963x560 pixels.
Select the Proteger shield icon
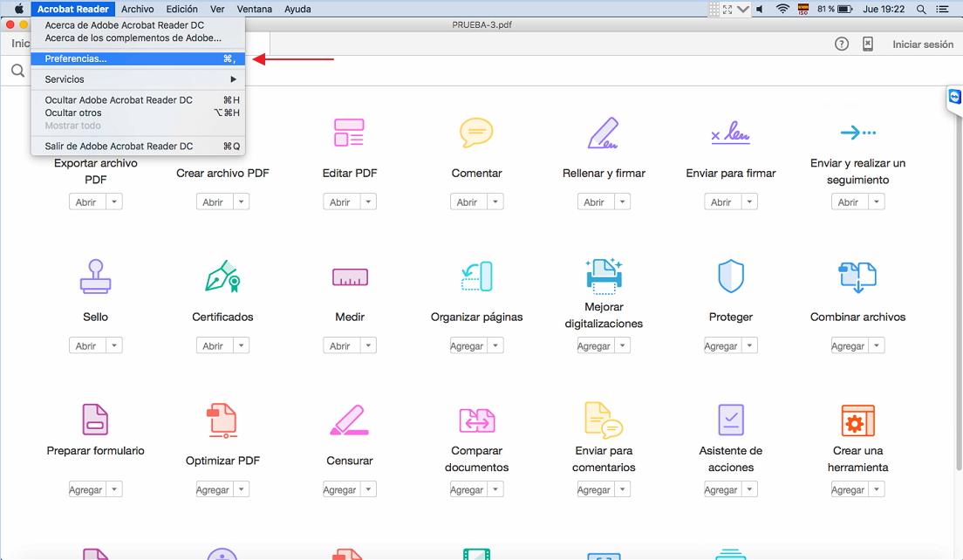tap(731, 276)
